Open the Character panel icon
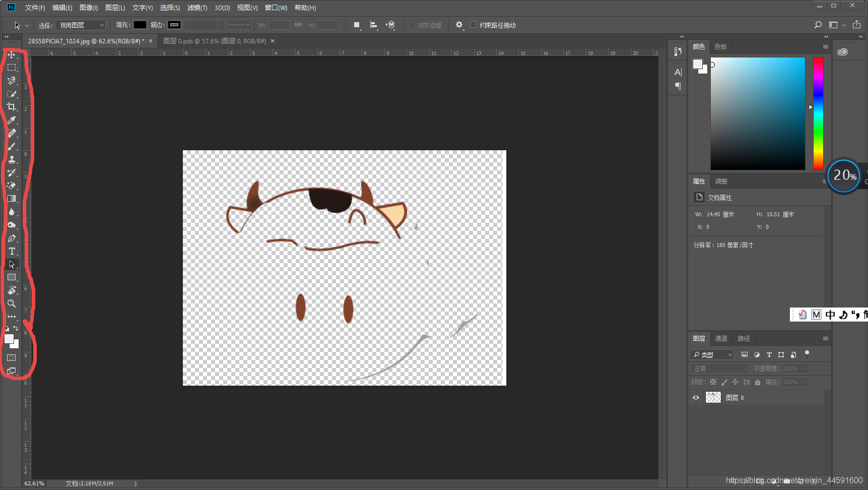Viewport: 868px width, 490px height. point(678,72)
